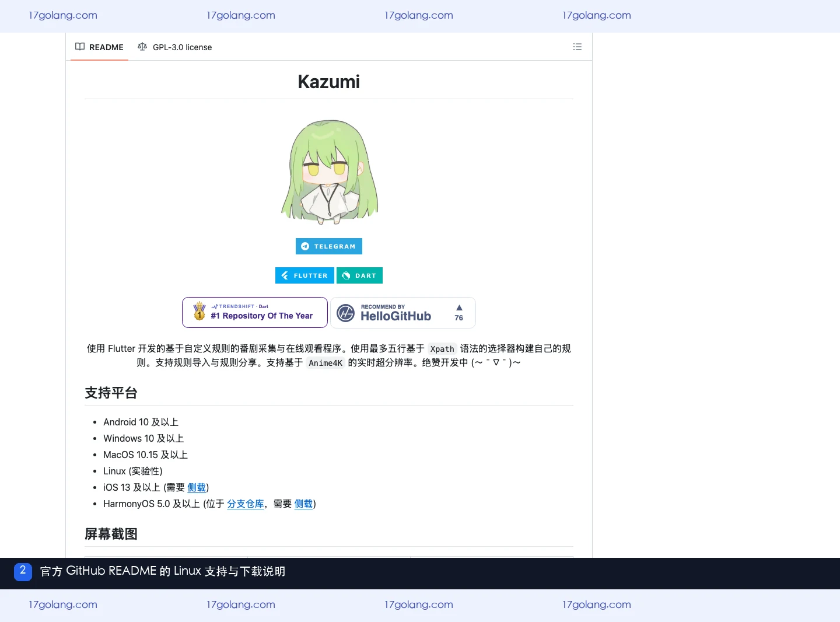Click the 屏幕截图 heading

click(111, 534)
